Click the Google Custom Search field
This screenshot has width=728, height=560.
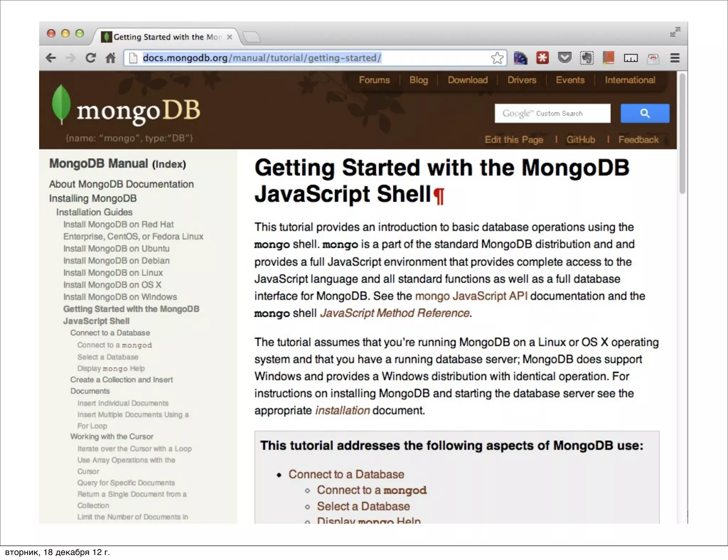[552, 113]
